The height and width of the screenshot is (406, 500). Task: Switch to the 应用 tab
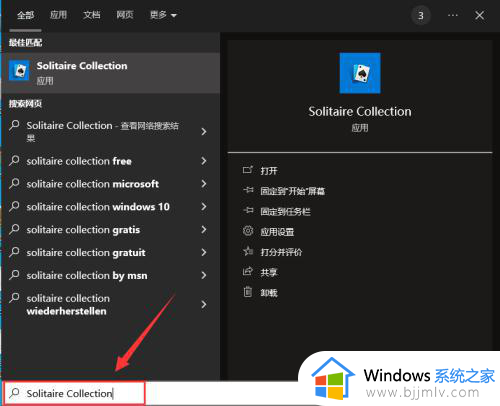tap(58, 15)
